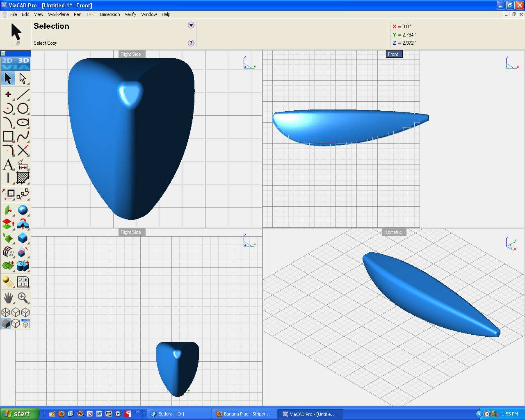
Task: Toggle the first wireframe display cube
Action: (6, 313)
